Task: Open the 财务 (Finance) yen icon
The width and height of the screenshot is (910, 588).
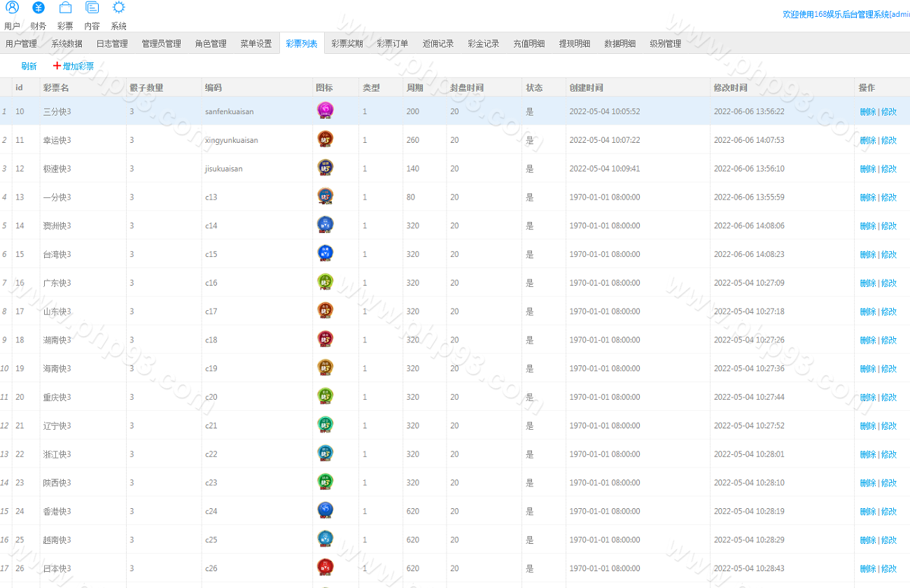Action: (38, 8)
